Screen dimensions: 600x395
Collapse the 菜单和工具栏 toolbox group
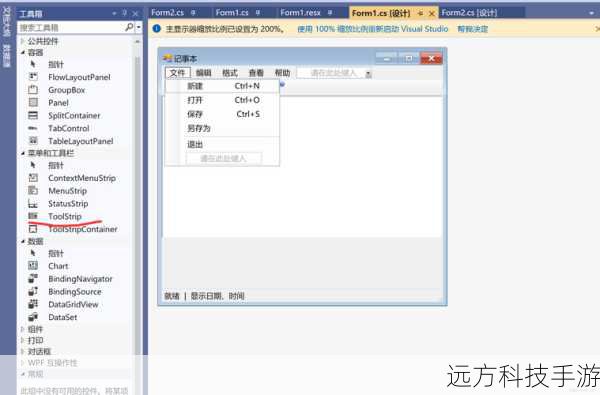click(x=23, y=153)
